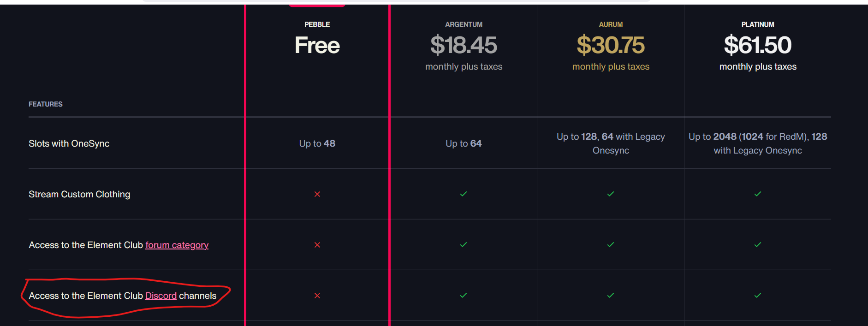Screen dimensions: 868x326
Task: Open the forum category link
Action: click(x=177, y=245)
